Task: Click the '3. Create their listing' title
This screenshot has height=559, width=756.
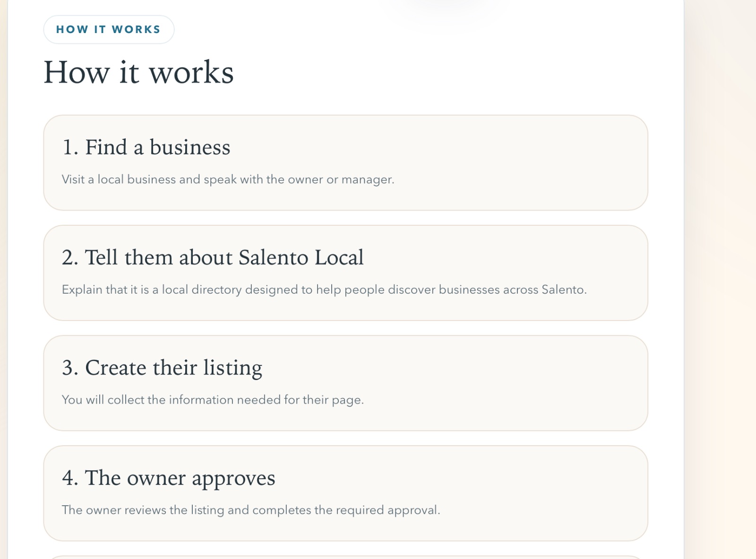Action: click(162, 368)
